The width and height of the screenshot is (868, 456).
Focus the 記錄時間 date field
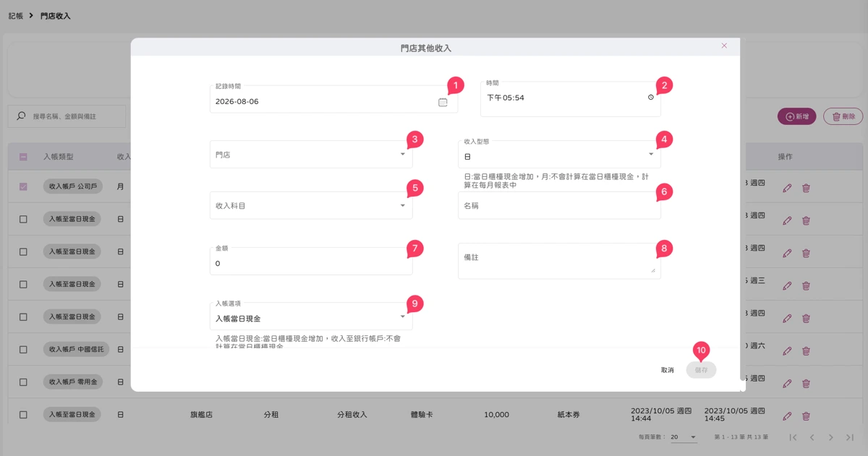point(333,100)
